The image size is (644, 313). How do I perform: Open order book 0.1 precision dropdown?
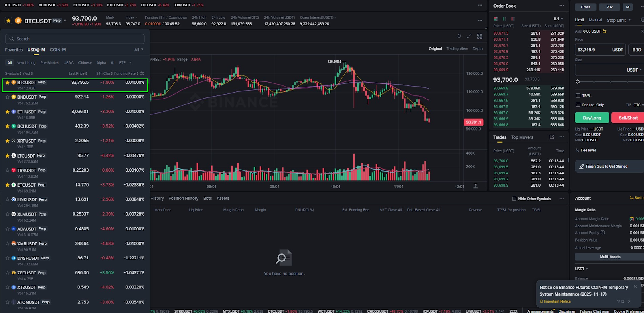[x=558, y=19]
